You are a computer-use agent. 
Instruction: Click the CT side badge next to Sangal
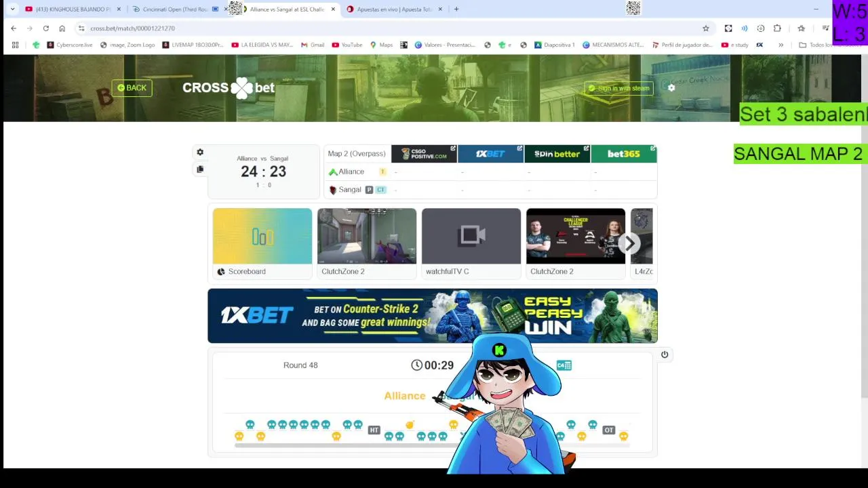(x=381, y=190)
